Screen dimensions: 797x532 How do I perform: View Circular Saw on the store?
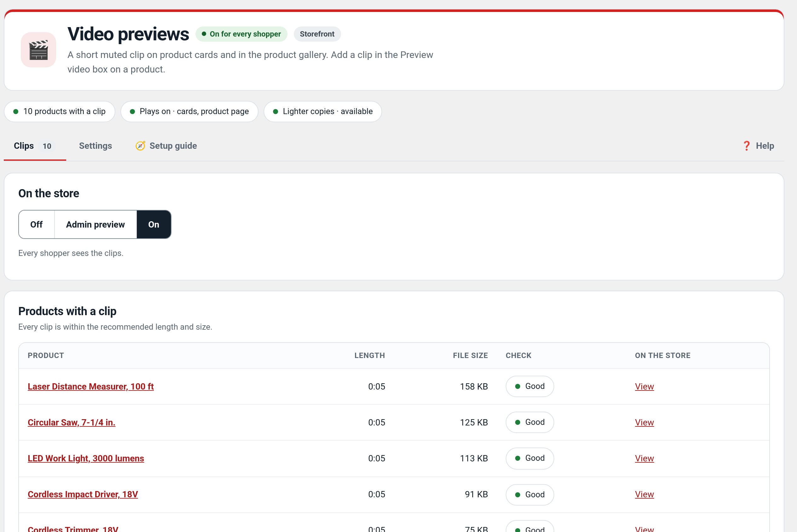[644, 422]
